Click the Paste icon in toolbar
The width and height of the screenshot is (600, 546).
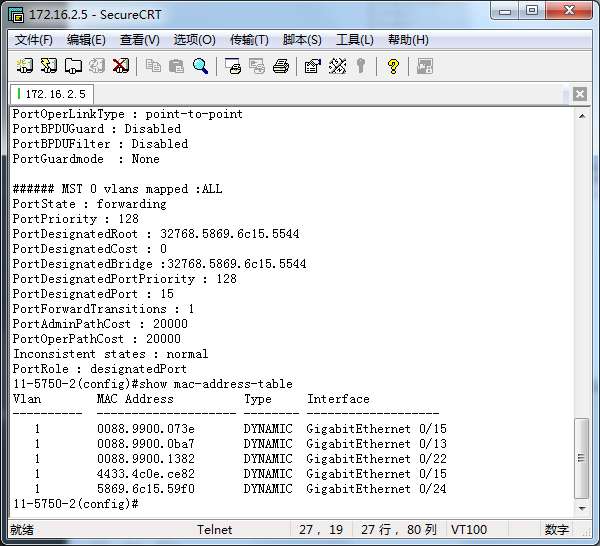pos(176,66)
